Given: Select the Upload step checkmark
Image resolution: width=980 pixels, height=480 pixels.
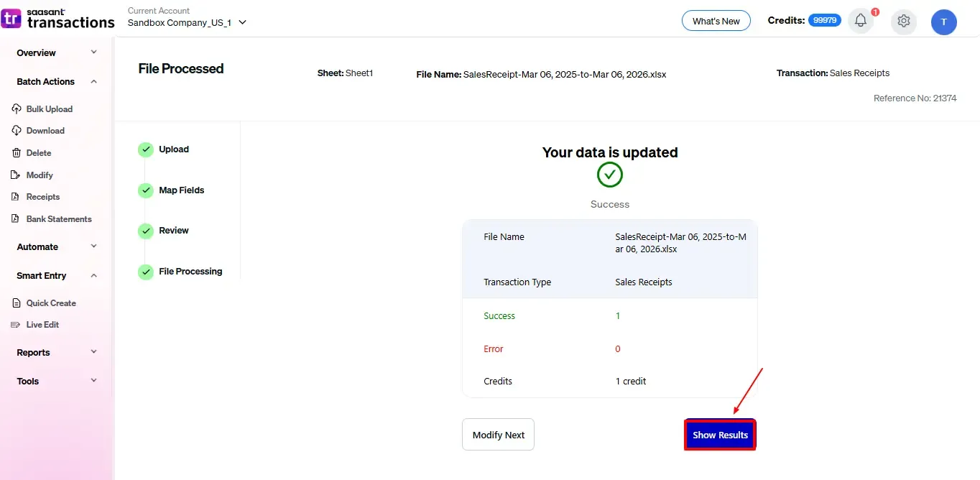Looking at the screenshot, I should (x=146, y=149).
